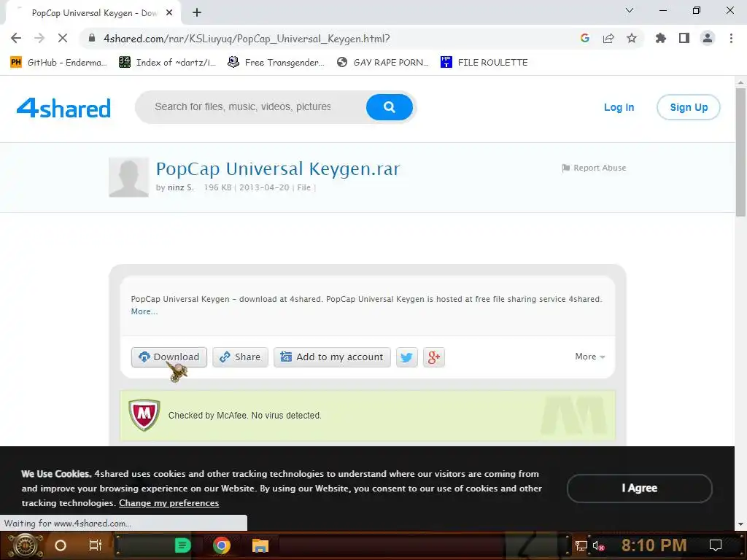The image size is (747, 560).
Task: Click the Google icon in address bar
Action: tap(585, 38)
